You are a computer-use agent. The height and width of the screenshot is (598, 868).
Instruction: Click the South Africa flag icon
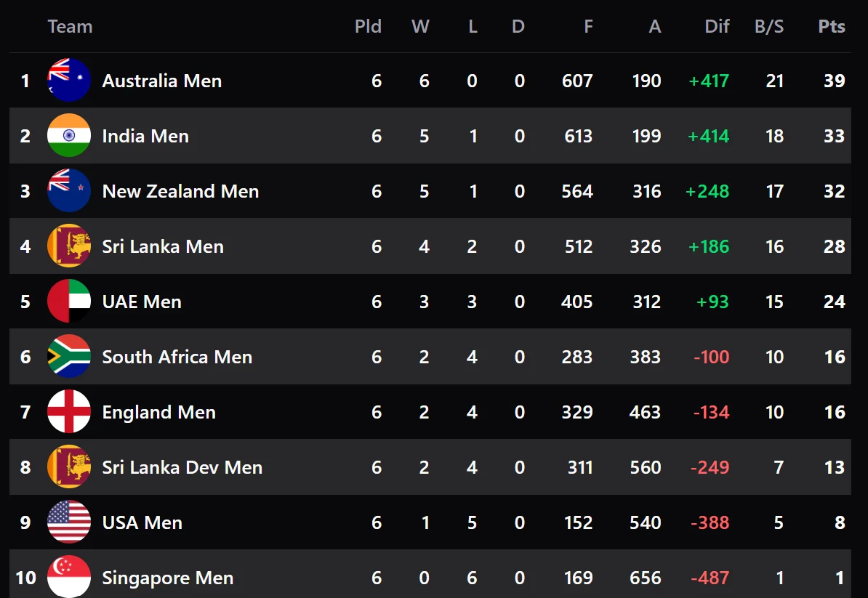(69, 357)
